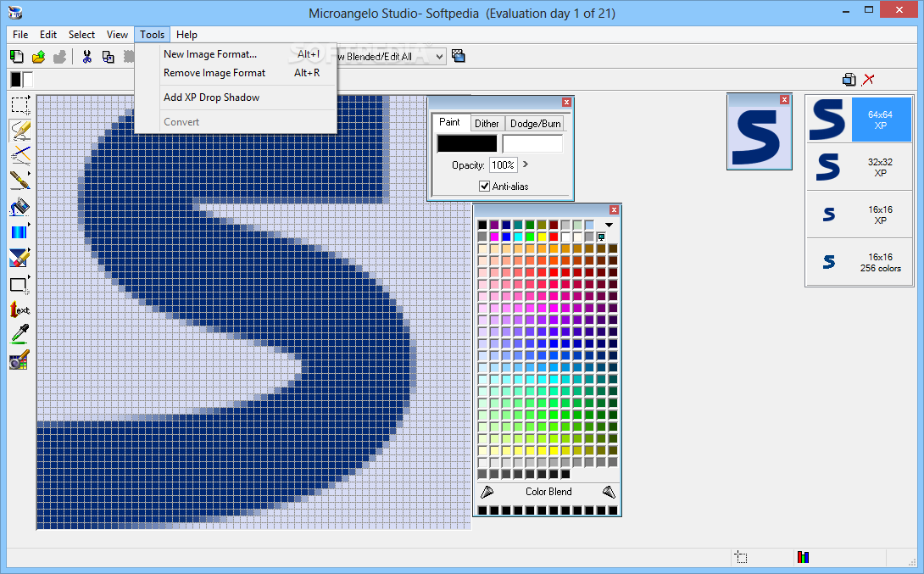Open the color palette options black arrow
The width and height of the screenshot is (924, 574).
(x=609, y=225)
